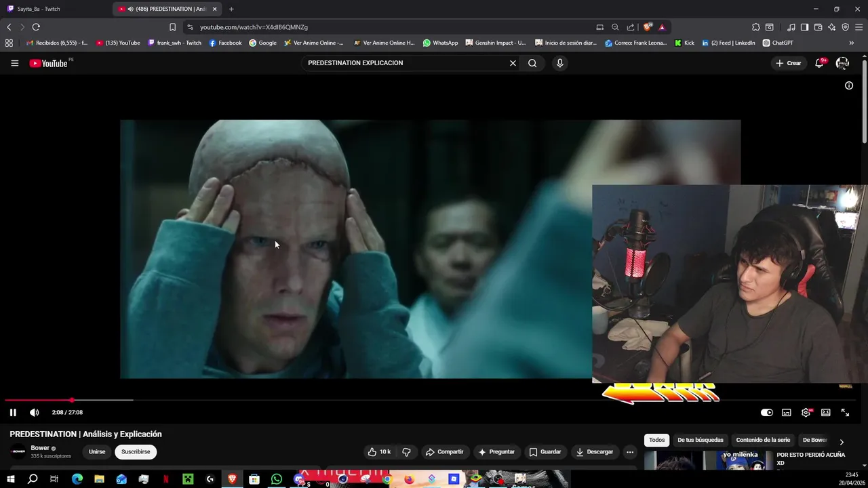Switch to theater mode
This screenshot has height=488, width=868.
click(x=825, y=412)
